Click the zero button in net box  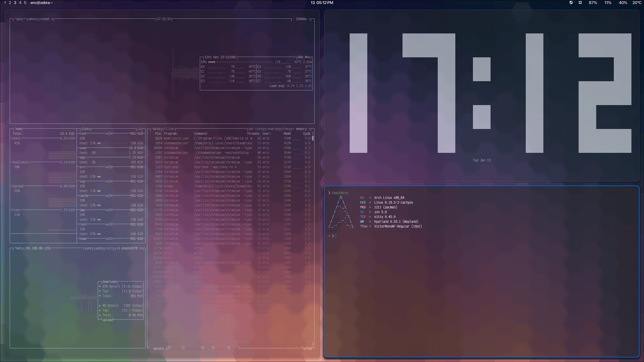(x=109, y=248)
